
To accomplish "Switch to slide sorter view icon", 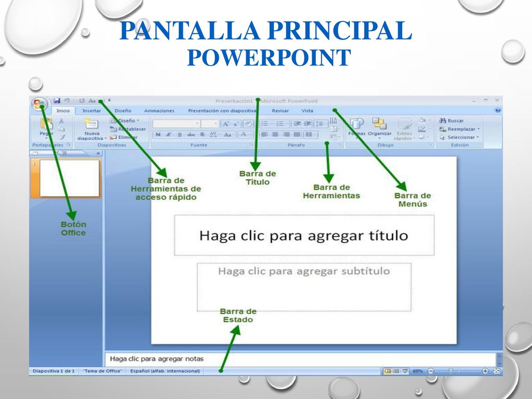I will 396,371.
